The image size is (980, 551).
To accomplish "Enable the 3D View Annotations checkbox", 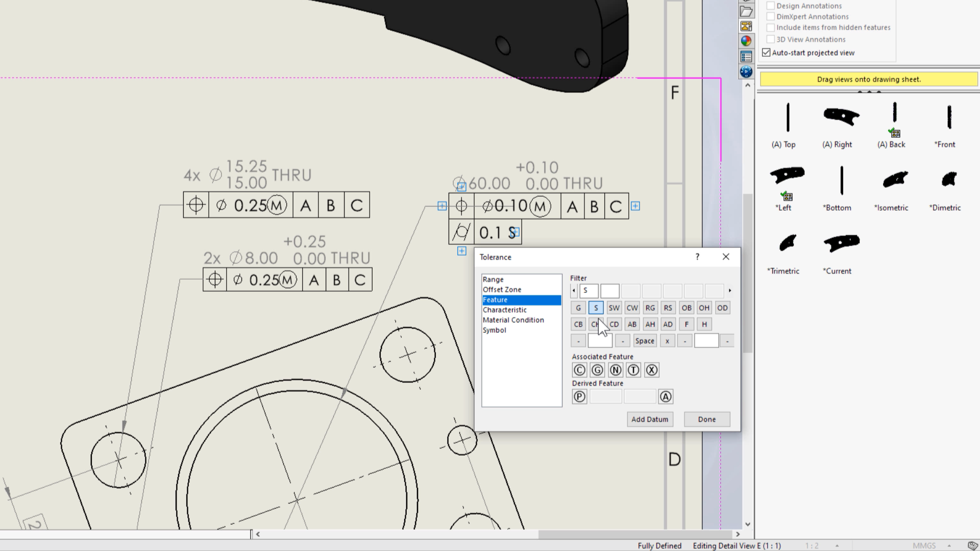I will (x=771, y=39).
